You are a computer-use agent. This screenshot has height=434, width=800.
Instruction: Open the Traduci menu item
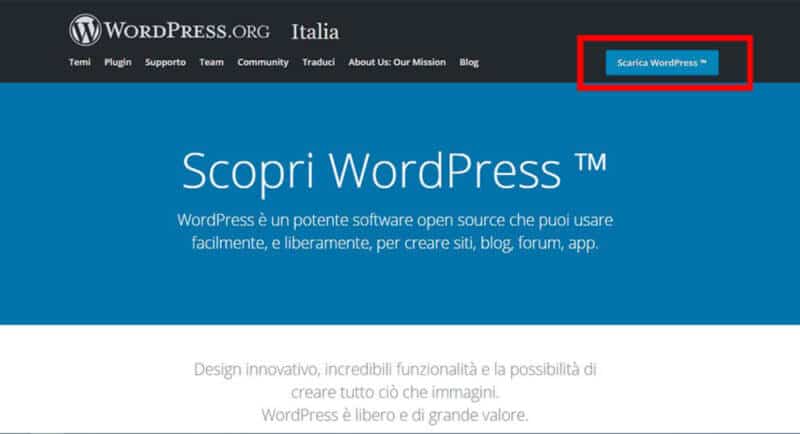click(x=318, y=62)
